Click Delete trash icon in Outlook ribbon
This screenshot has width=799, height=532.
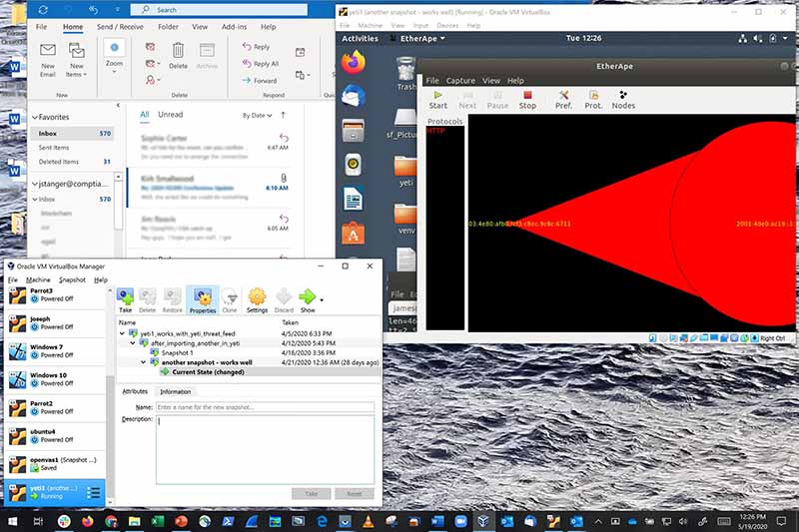pyautogui.click(x=178, y=56)
